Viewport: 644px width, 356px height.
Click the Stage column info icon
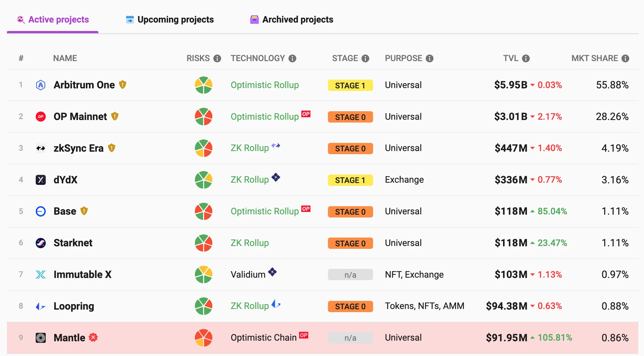pyautogui.click(x=365, y=59)
